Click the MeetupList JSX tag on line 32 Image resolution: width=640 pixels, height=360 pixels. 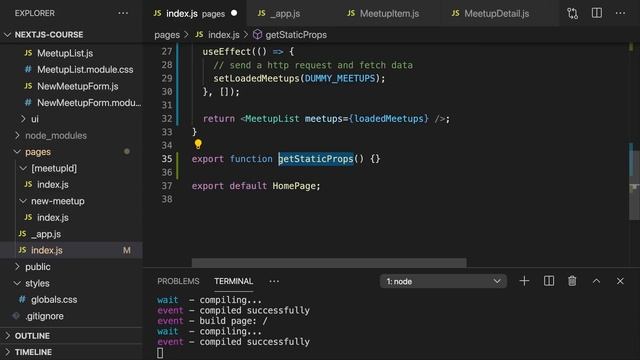pyautogui.click(x=272, y=119)
